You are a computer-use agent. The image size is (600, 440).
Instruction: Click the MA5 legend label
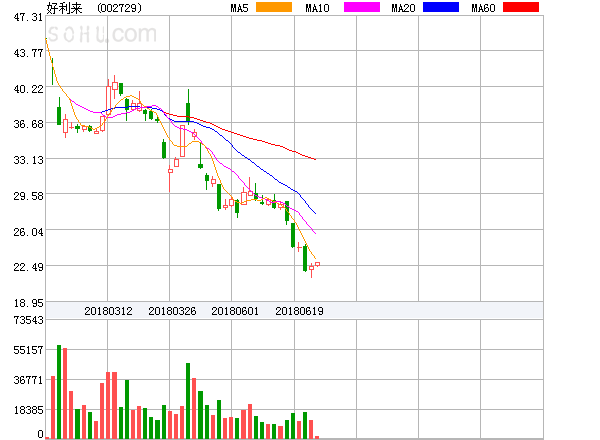point(239,8)
